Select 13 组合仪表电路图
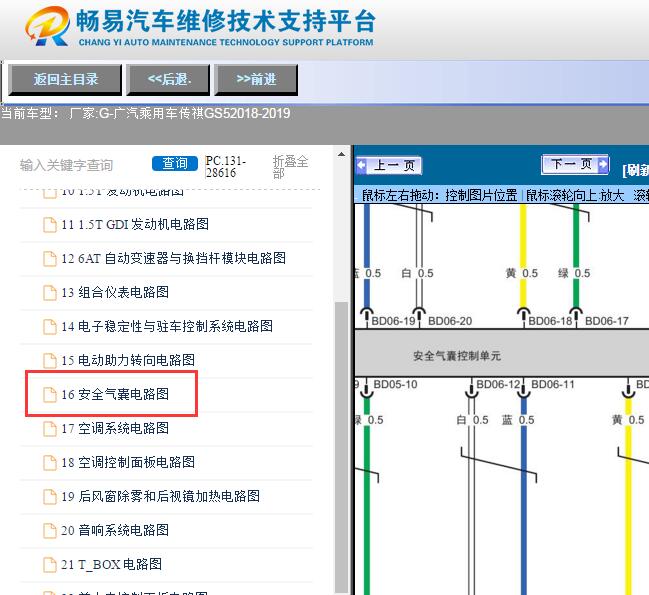Viewport: 649px width, 595px height. (115, 293)
